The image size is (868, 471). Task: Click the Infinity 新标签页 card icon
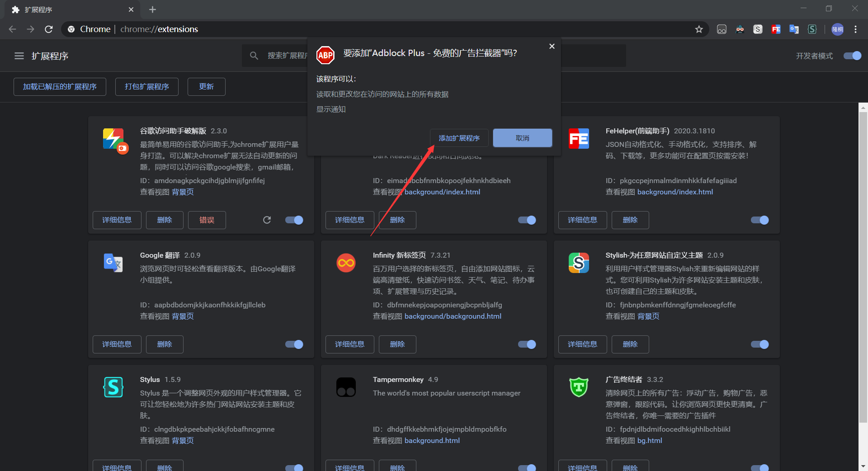(346, 263)
